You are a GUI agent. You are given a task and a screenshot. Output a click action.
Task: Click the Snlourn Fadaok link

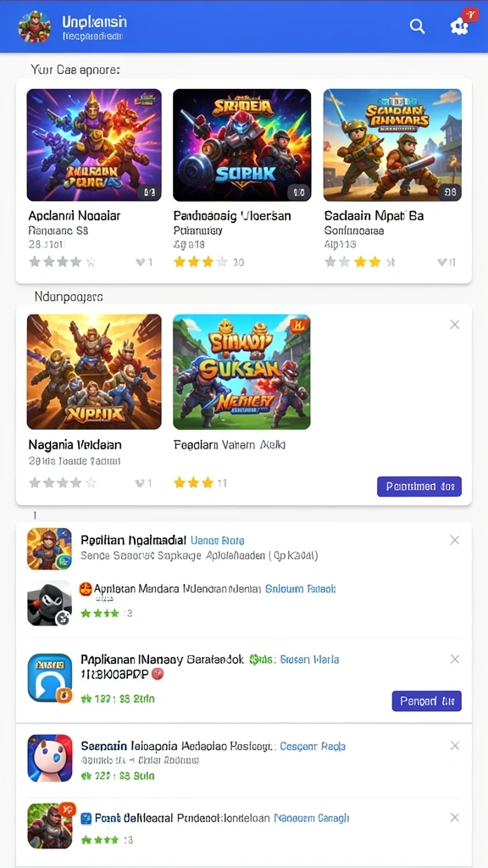click(301, 589)
